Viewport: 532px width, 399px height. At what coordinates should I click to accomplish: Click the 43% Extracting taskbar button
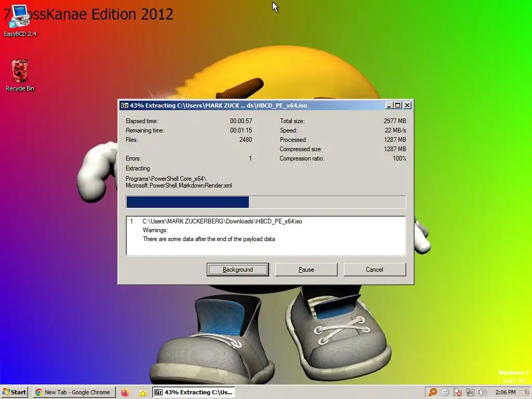[x=194, y=392]
